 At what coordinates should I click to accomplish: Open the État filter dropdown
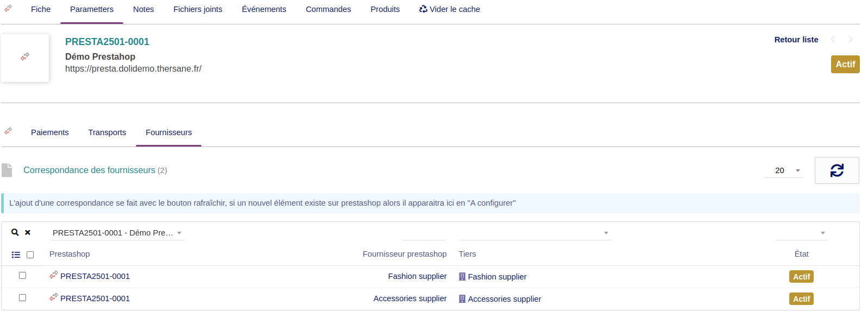pyautogui.click(x=801, y=233)
